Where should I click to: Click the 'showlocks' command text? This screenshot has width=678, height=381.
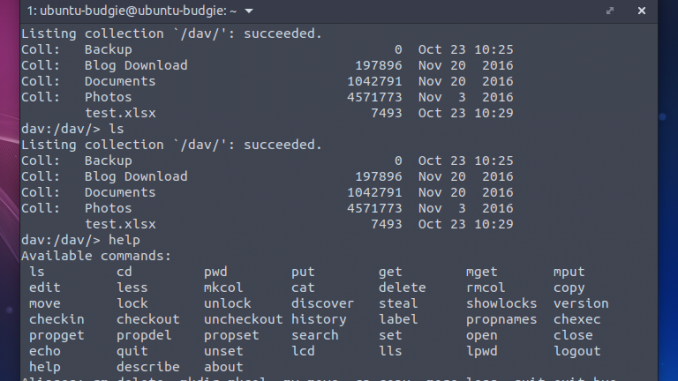[x=501, y=304]
